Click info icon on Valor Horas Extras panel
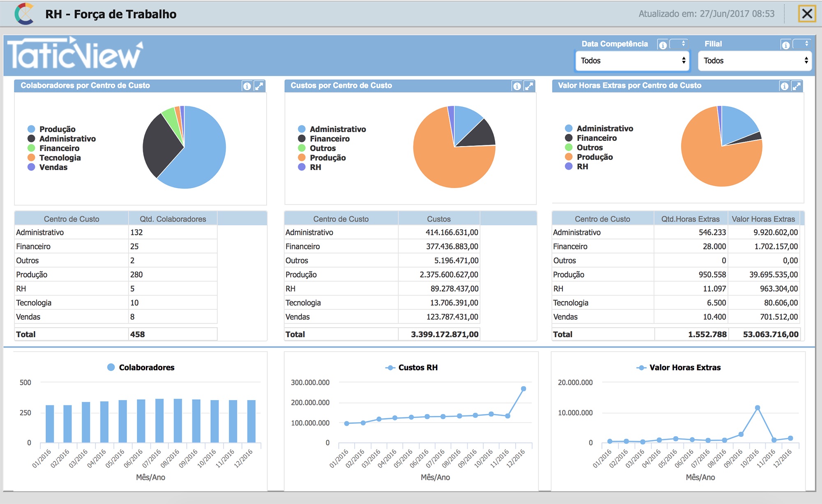Screen dimensions: 822x504 784,86
